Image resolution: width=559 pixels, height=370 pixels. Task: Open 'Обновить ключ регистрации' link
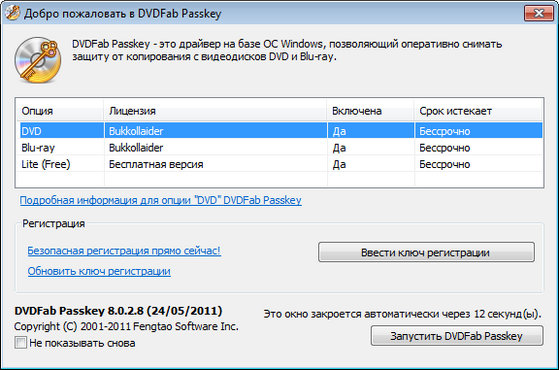click(99, 271)
